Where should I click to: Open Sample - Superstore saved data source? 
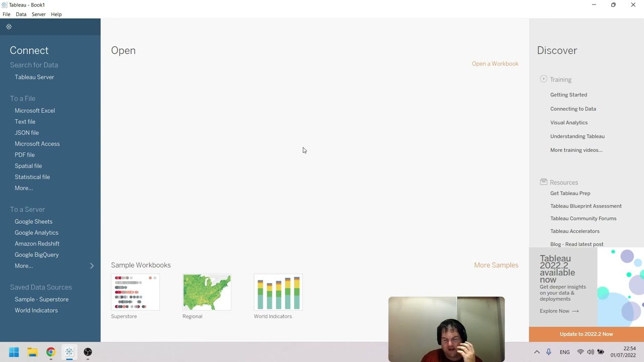[x=42, y=299]
